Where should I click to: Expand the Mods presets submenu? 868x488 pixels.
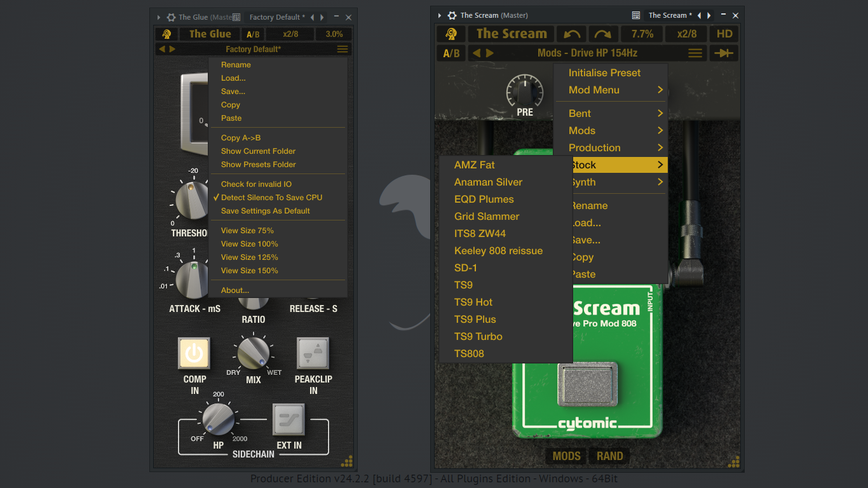pos(611,130)
